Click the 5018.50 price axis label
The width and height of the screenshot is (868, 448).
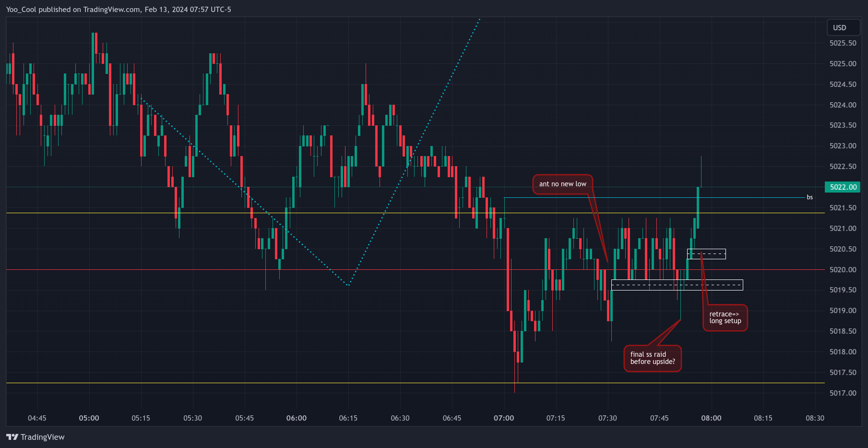[843, 331]
